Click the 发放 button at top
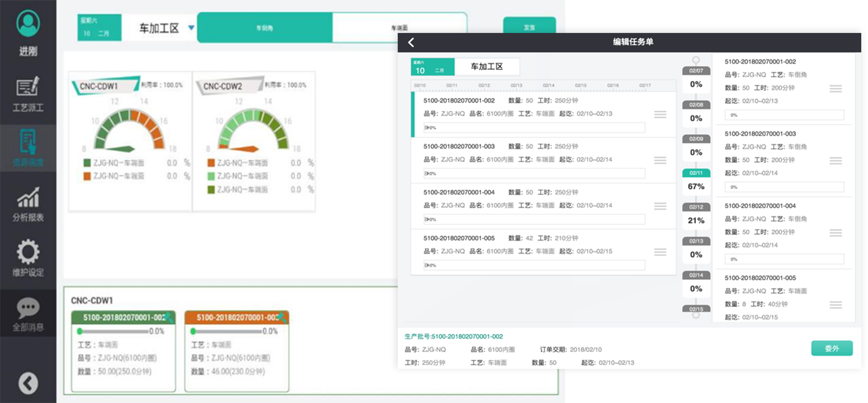Viewport: 868px width, 403px height. coord(529,27)
